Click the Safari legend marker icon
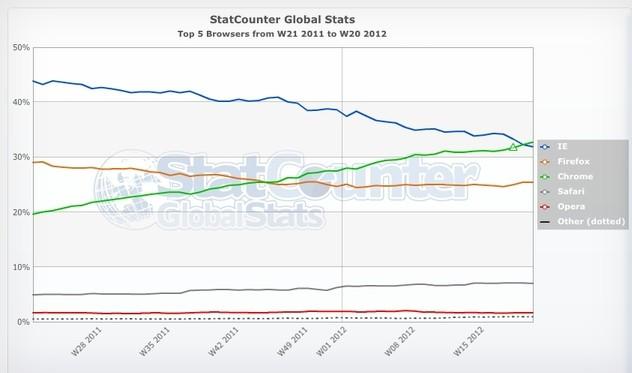Screen dimensions: 632x373 pos(545,192)
